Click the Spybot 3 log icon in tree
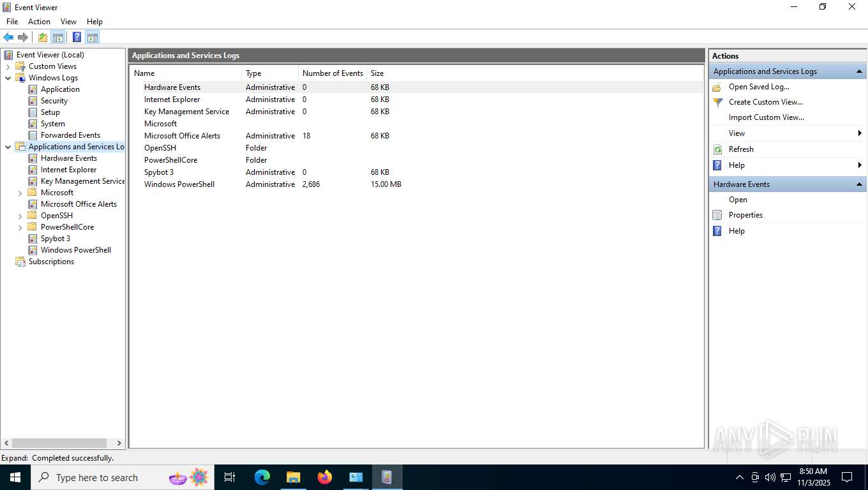Viewport: 868px width, 490px height. click(33, 239)
